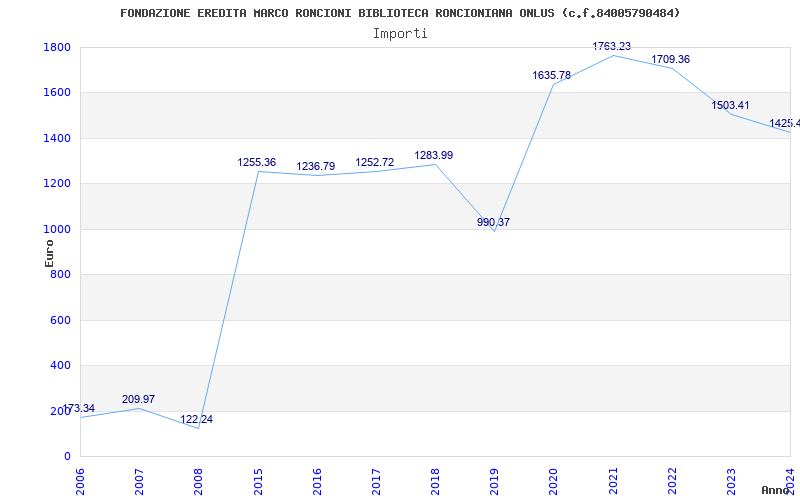Click the year 2017 on x-axis
This screenshot has height=500, width=800.
[376, 481]
